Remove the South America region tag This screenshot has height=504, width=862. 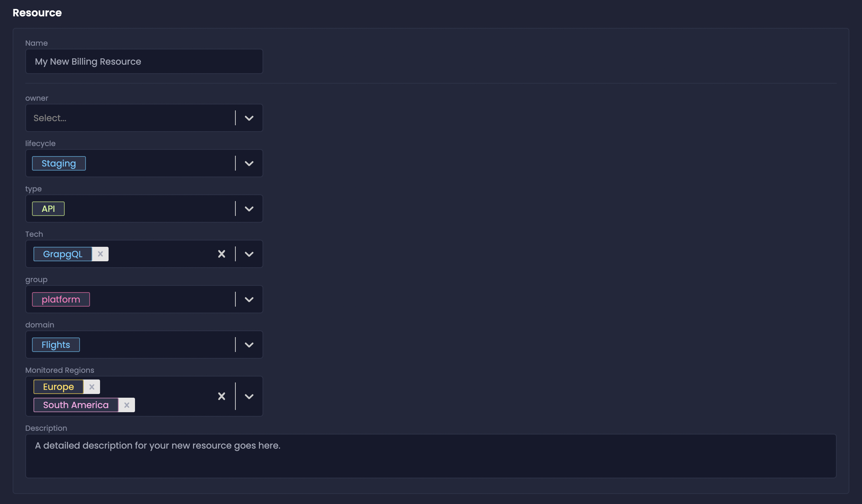click(x=127, y=405)
